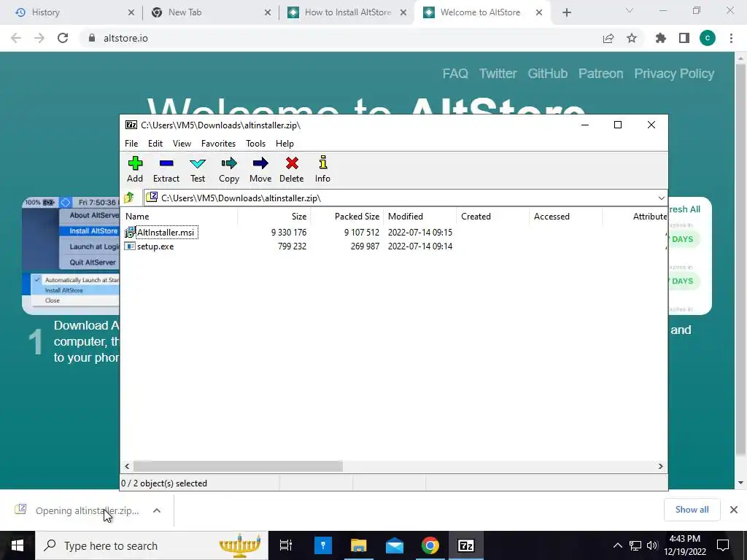Click the Add toolbar icon in 7-Zip
The height and width of the screenshot is (560, 747).
coord(135,169)
